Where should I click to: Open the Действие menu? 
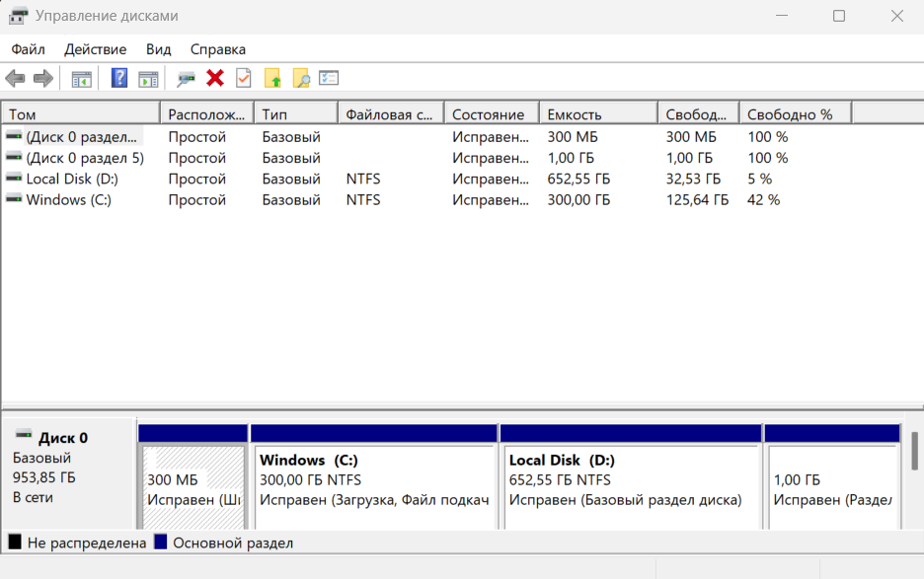95,49
